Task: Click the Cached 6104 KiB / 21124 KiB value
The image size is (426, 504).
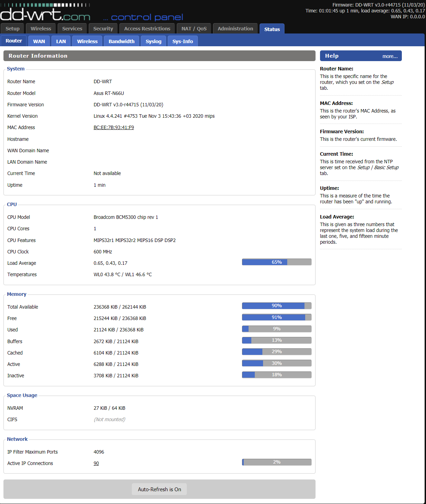Action: click(x=116, y=353)
